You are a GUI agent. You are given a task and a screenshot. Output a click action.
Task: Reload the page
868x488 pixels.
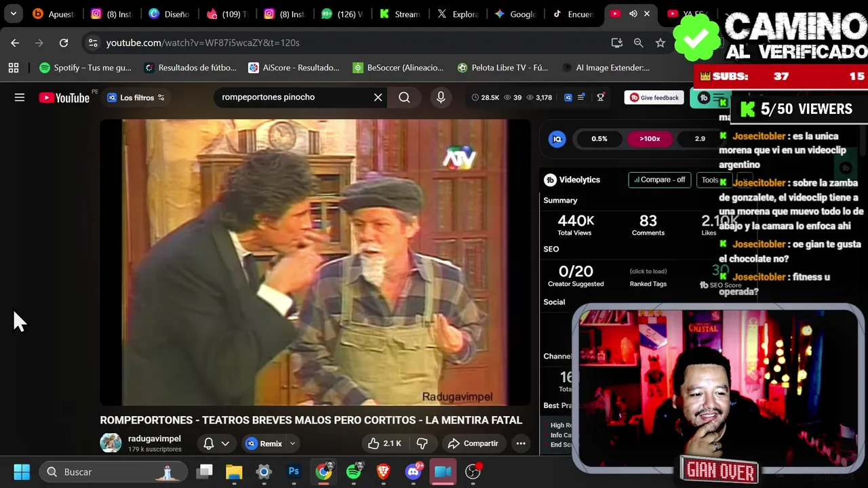tap(64, 43)
